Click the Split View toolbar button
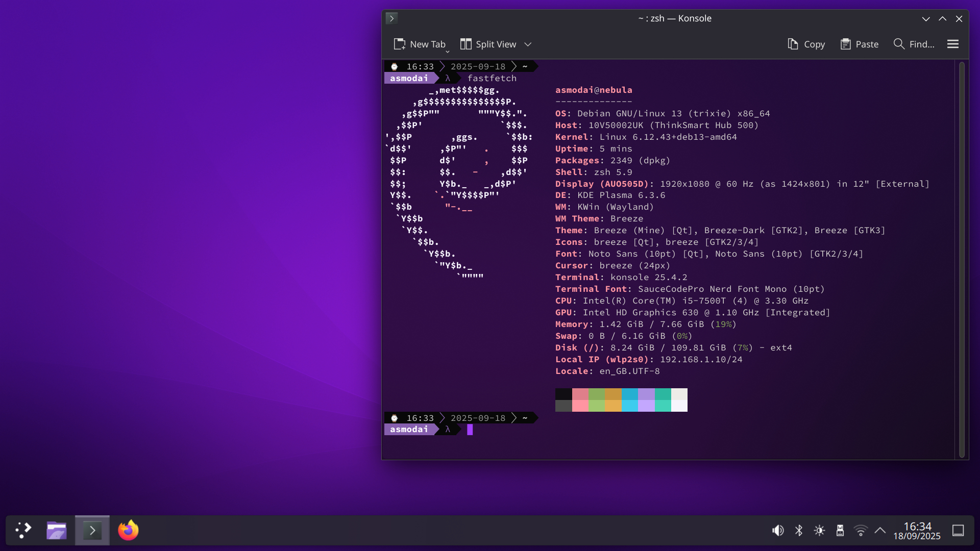 (x=488, y=44)
